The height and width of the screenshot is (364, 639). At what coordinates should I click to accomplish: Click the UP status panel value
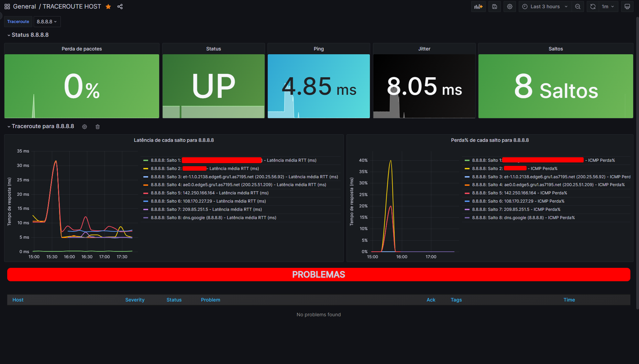pyautogui.click(x=213, y=86)
